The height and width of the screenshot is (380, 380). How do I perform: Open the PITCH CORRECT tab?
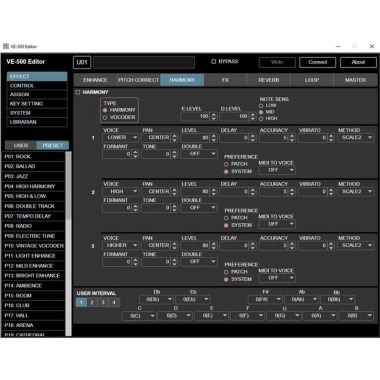[139, 80]
